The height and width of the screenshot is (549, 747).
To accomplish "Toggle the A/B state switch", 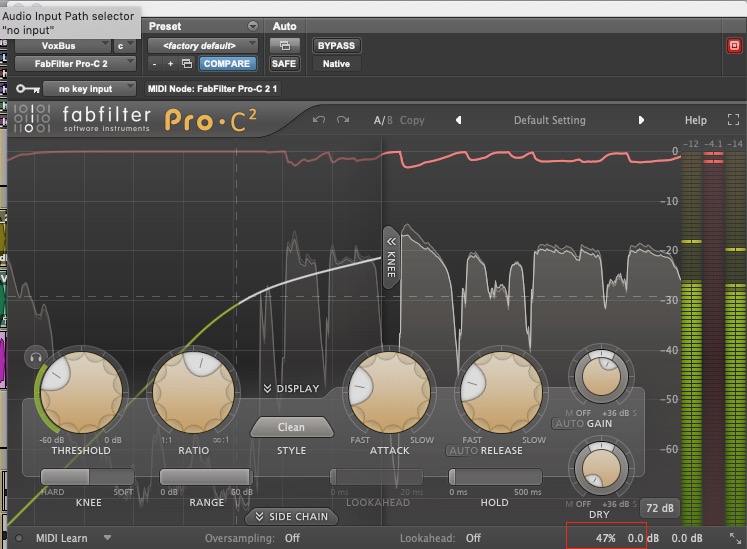I will [x=383, y=120].
